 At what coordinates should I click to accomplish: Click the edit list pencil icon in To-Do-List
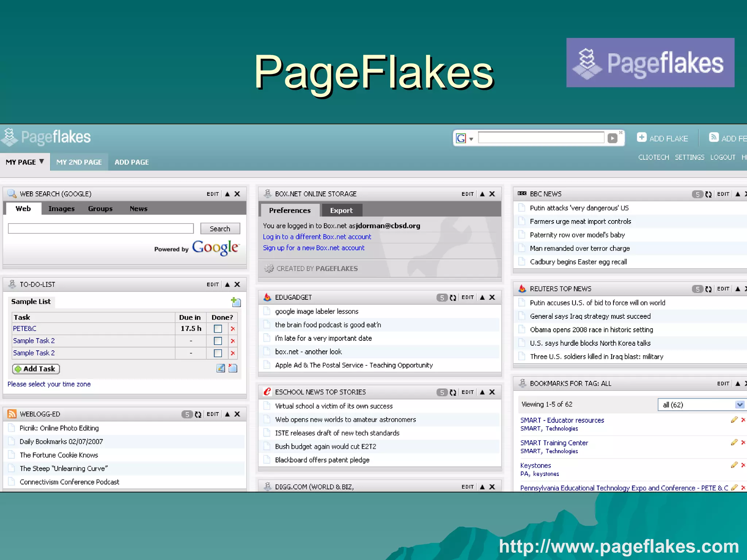(x=220, y=368)
